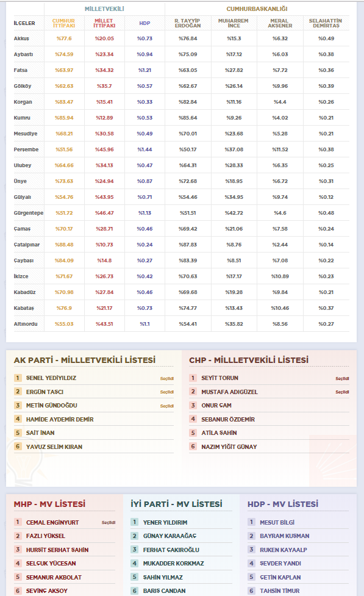364x596 pixels.
Task: Click the AK PARTİ - MİLLLETVEKİLİ LİSTESİ heading
Action: [85, 360]
